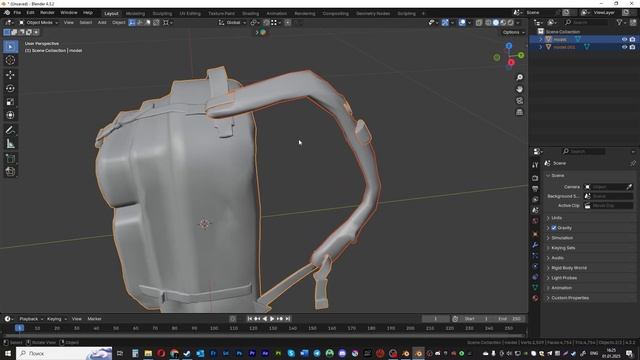Screen dimensions: 640x360
Task: Open the Windows Start button
Action: [x=8, y=353]
